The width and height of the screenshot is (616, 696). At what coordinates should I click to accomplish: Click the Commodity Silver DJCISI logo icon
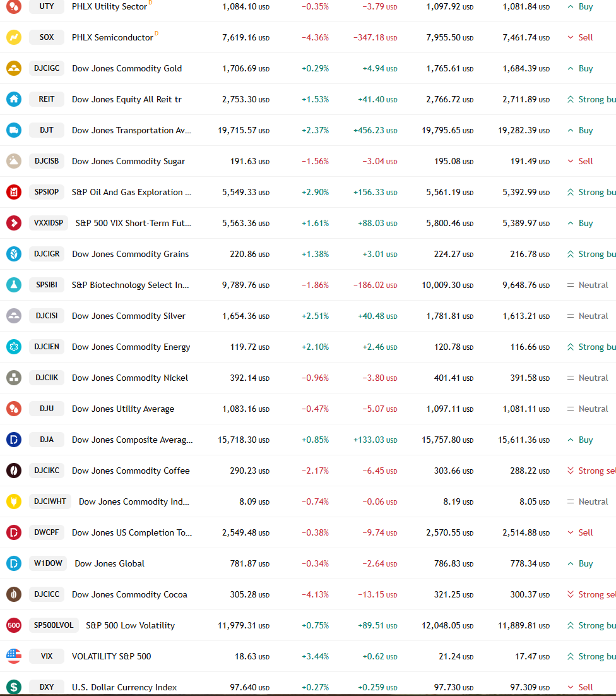tap(14, 316)
